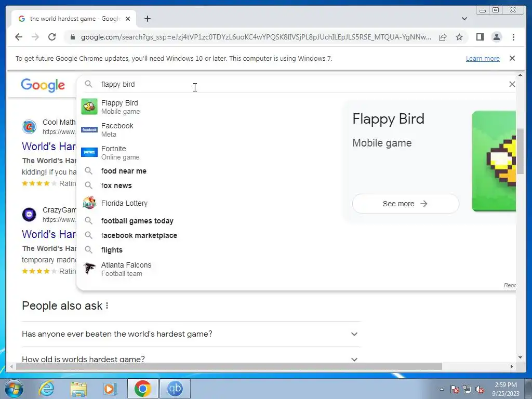The image size is (532, 399).
Task: Choose 'football games today' suggestion
Action: (210, 221)
